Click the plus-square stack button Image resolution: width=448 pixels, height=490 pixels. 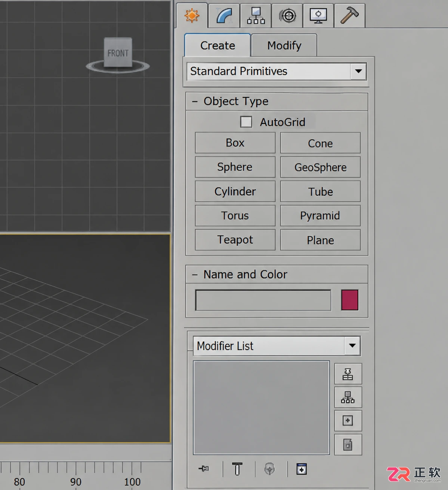coord(348,421)
